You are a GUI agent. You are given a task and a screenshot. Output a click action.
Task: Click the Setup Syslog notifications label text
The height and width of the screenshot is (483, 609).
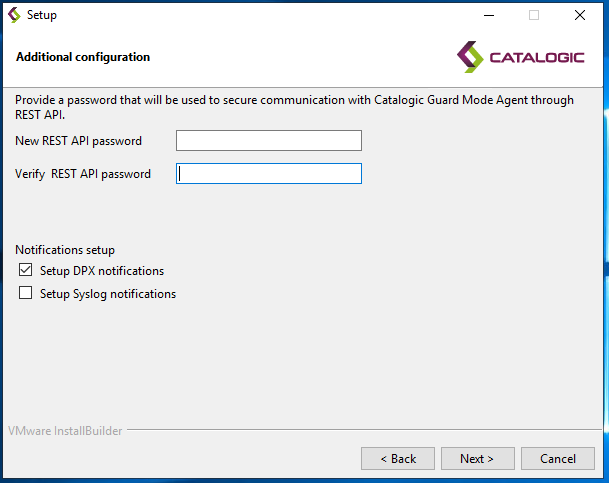pos(108,294)
